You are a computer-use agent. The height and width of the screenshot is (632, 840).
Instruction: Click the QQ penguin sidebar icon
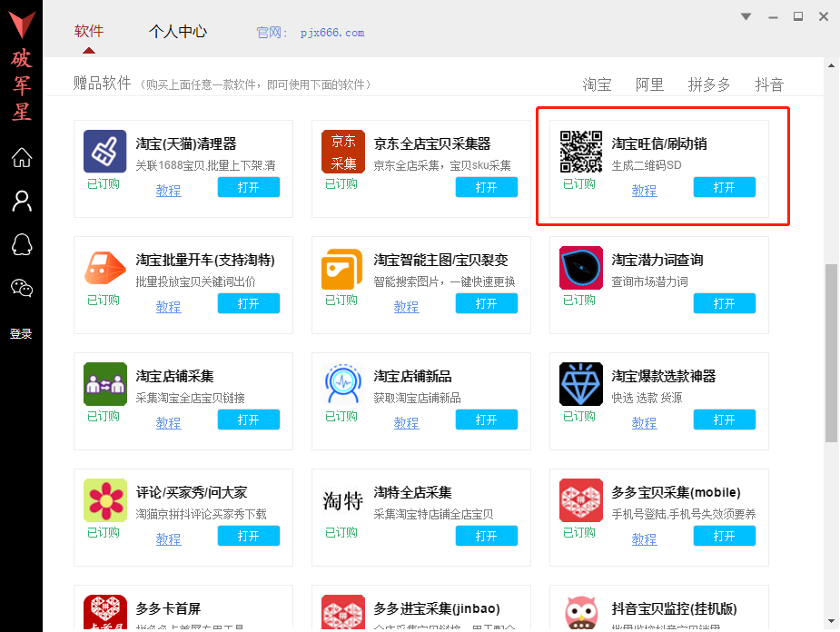pos(22,245)
